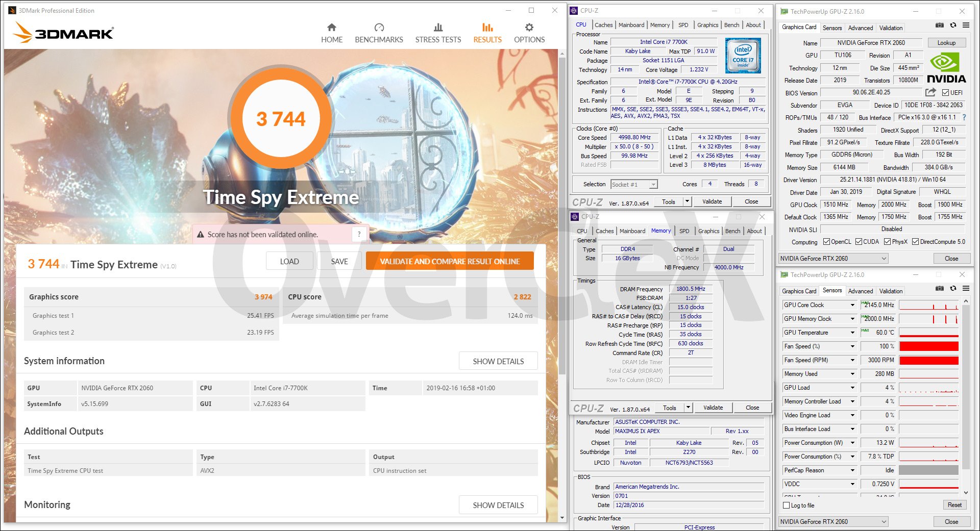
Task: Open the 3DMark Home icon
Action: tap(331, 28)
